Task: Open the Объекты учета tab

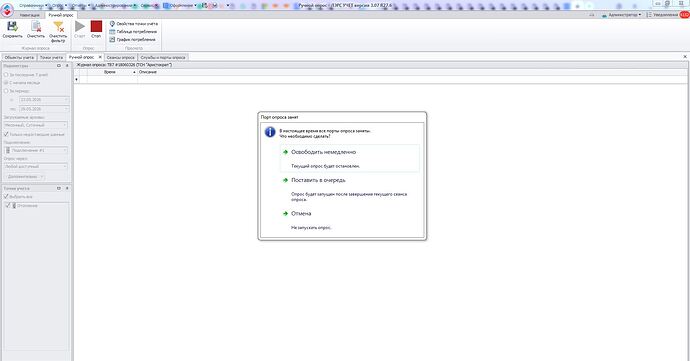Action: click(19, 57)
